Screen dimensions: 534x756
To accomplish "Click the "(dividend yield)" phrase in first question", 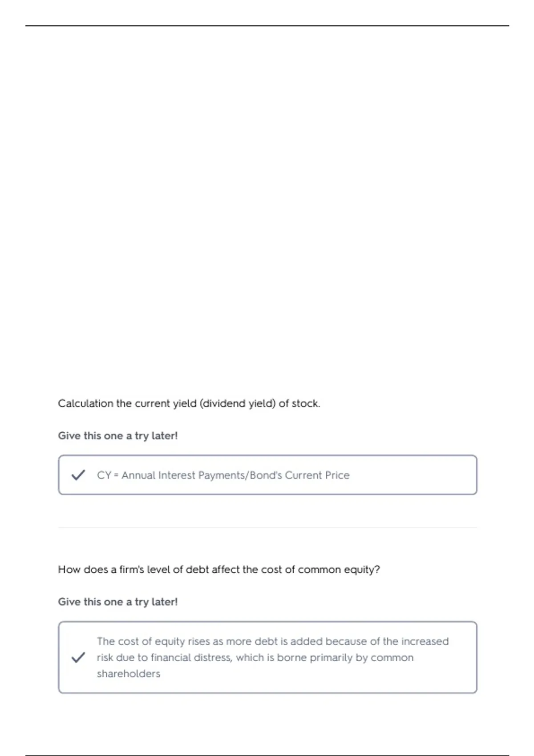I will click(238, 403).
